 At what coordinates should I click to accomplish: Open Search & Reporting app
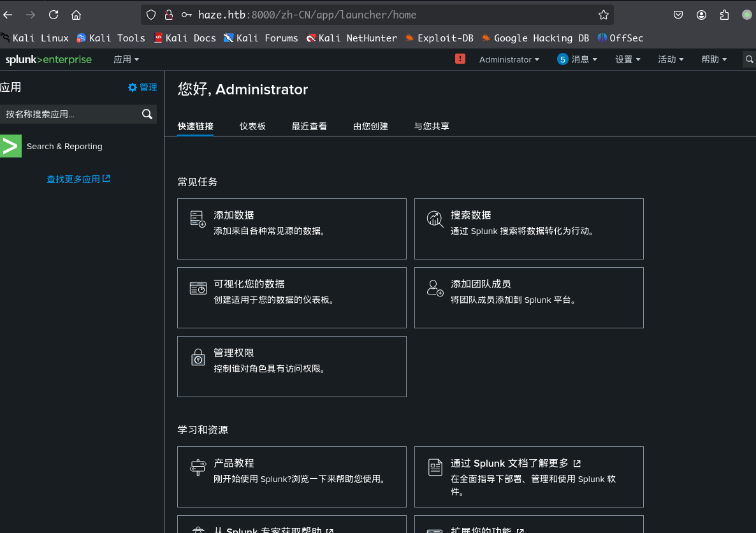[x=64, y=146]
